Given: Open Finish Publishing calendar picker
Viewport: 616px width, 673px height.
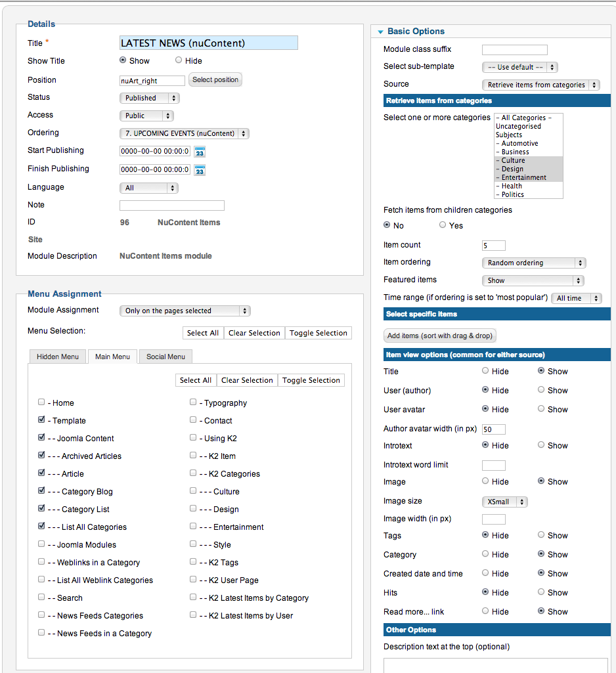Looking at the screenshot, I should (200, 171).
